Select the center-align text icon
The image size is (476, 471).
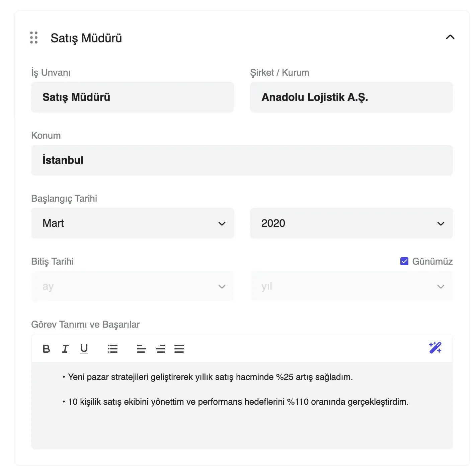pos(160,348)
